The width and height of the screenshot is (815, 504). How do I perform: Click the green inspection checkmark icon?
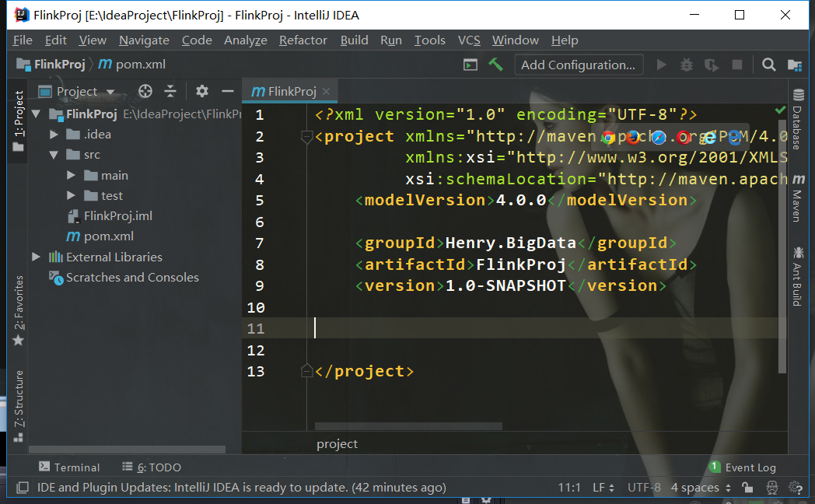[780, 110]
